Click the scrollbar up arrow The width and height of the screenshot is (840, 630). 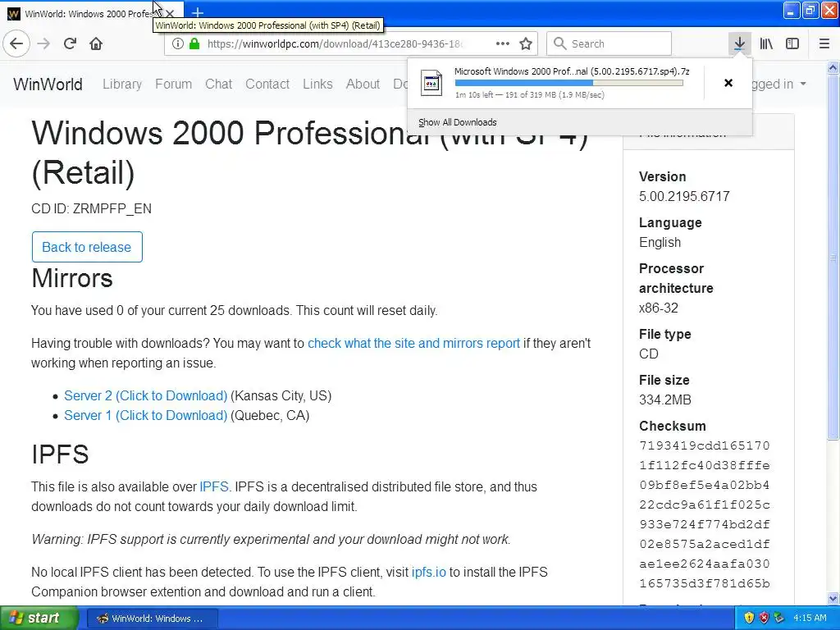point(833,68)
